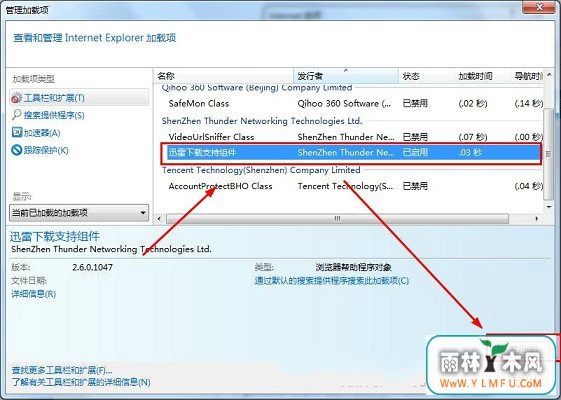Open 查找更多工具栏和扩展 link

pos(62,370)
